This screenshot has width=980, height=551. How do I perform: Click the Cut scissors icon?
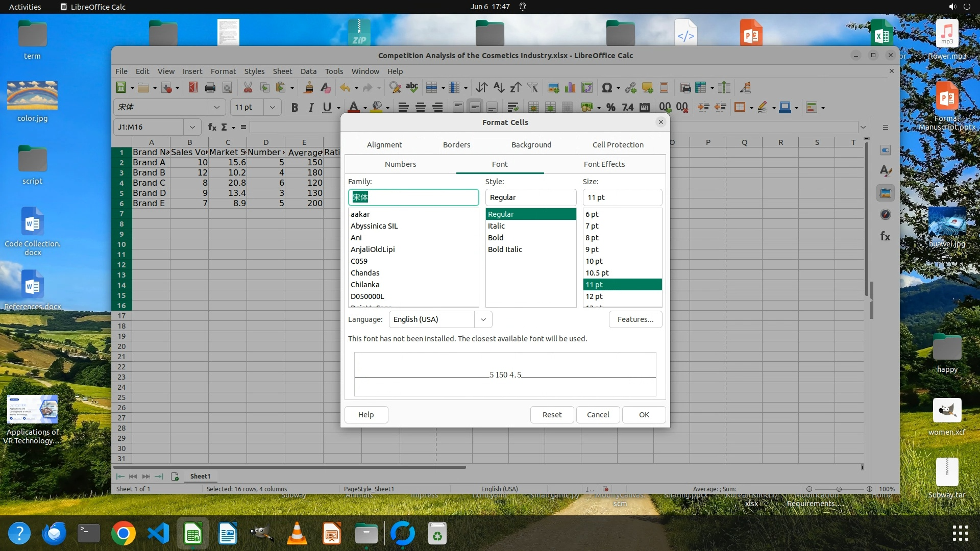[x=248, y=88]
